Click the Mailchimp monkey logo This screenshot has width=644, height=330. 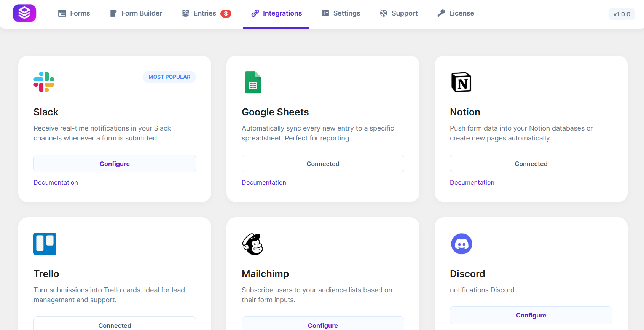pyautogui.click(x=253, y=244)
